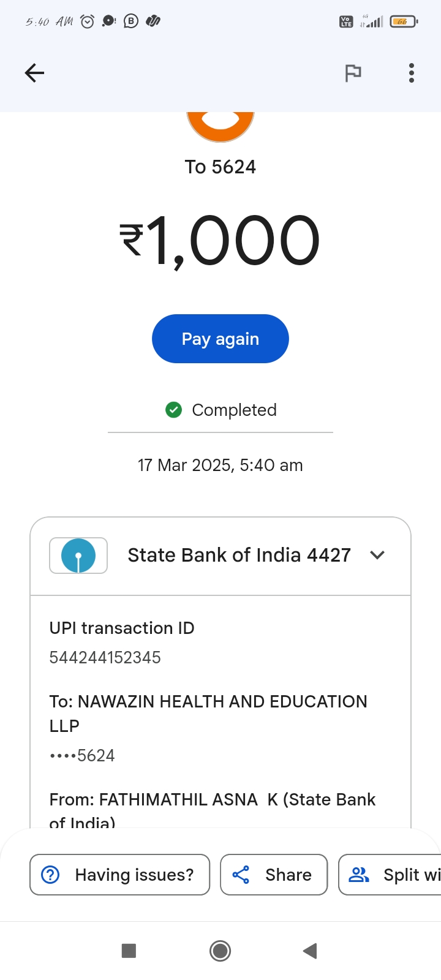
Task: Tap the ₹1,000 amount text
Action: click(219, 240)
